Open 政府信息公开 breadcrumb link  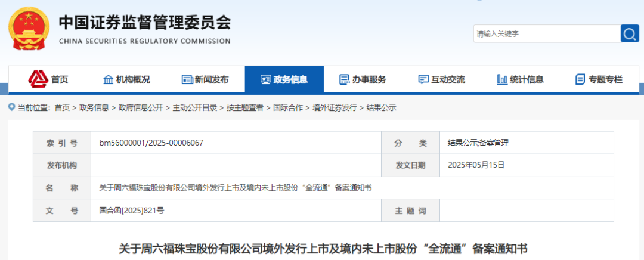141,107
